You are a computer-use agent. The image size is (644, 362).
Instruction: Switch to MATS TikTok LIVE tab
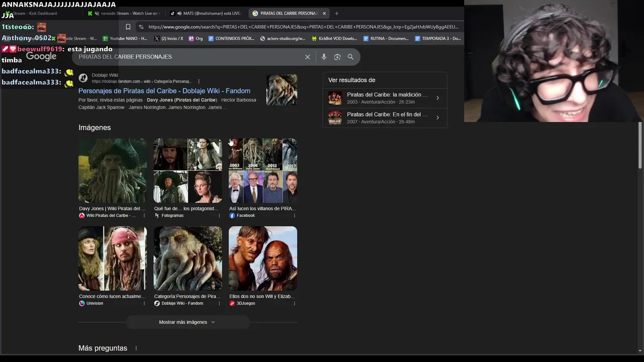pos(206,14)
